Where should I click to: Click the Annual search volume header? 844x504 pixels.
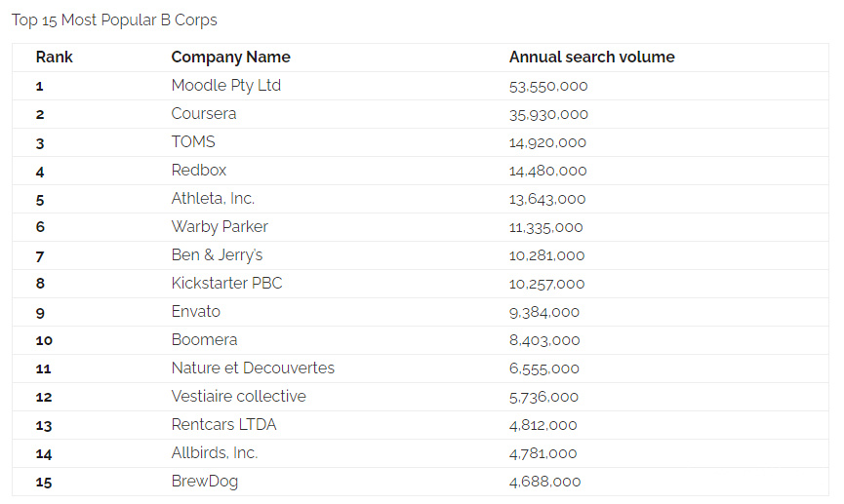pos(591,57)
